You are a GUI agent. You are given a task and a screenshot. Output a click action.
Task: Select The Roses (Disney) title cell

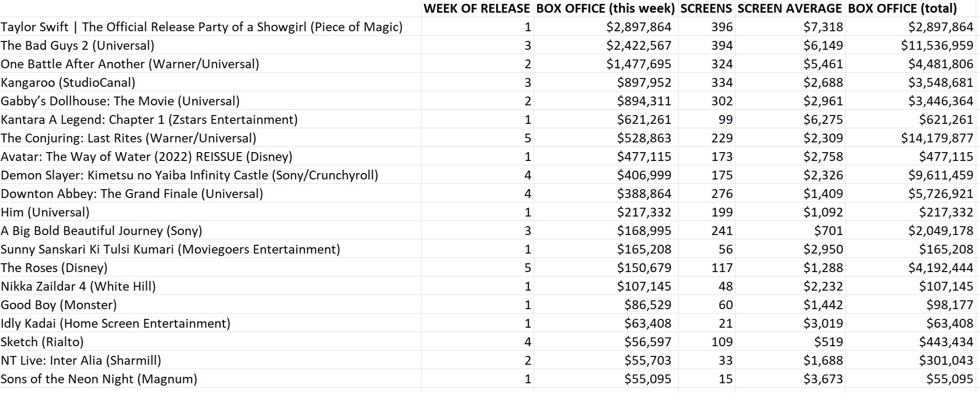click(54, 268)
